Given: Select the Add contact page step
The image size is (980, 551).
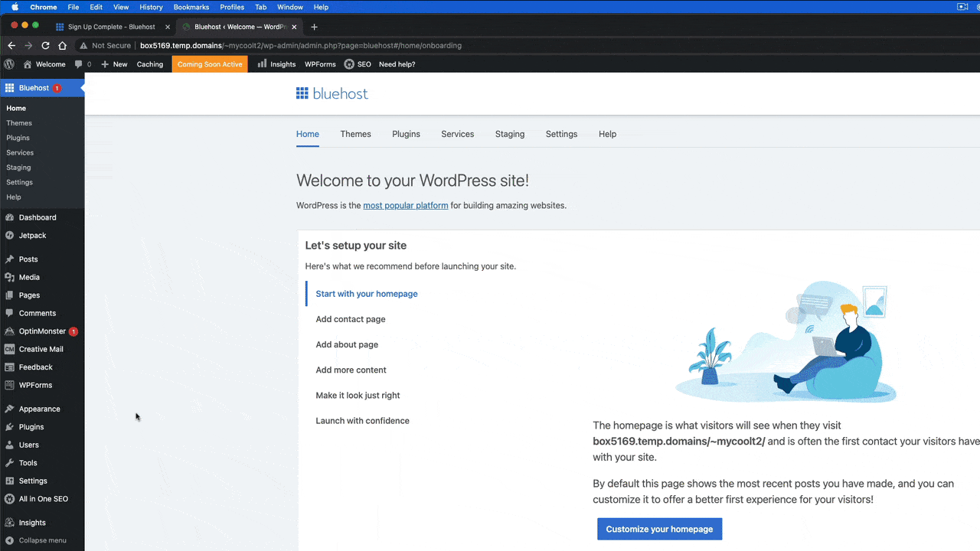Looking at the screenshot, I should point(351,319).
